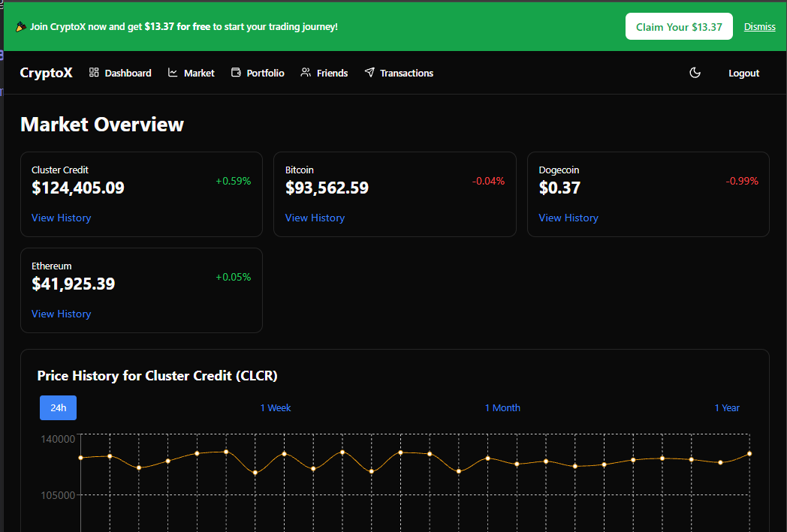This screenshot has width=787, height=532.
Task: Toggle dark mode with moon icon
Action: click(x=695, y=73)
